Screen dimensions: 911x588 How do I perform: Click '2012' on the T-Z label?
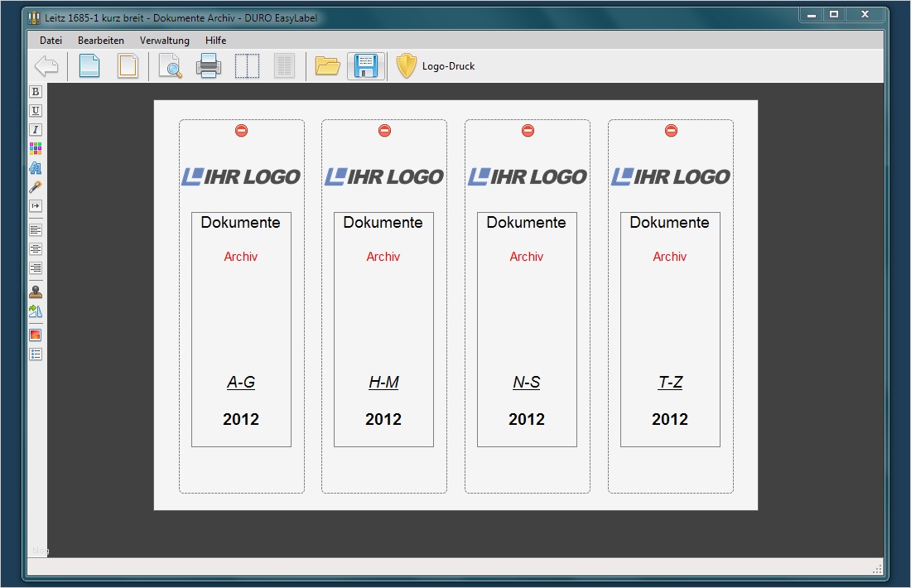pos(669,419)
